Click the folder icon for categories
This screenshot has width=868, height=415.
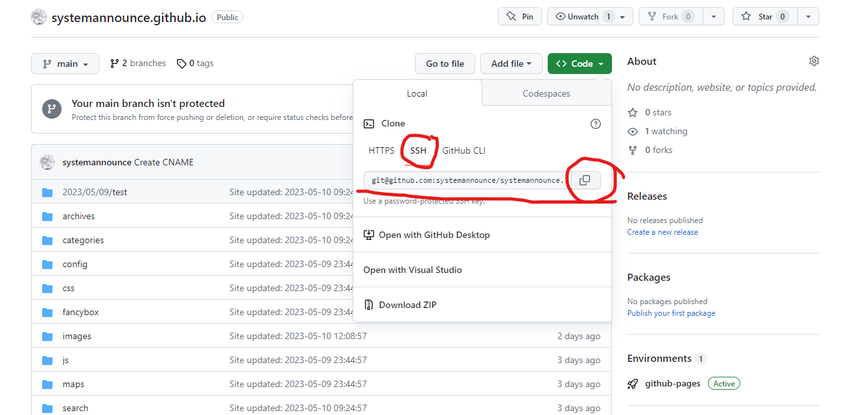coord(47,240)
